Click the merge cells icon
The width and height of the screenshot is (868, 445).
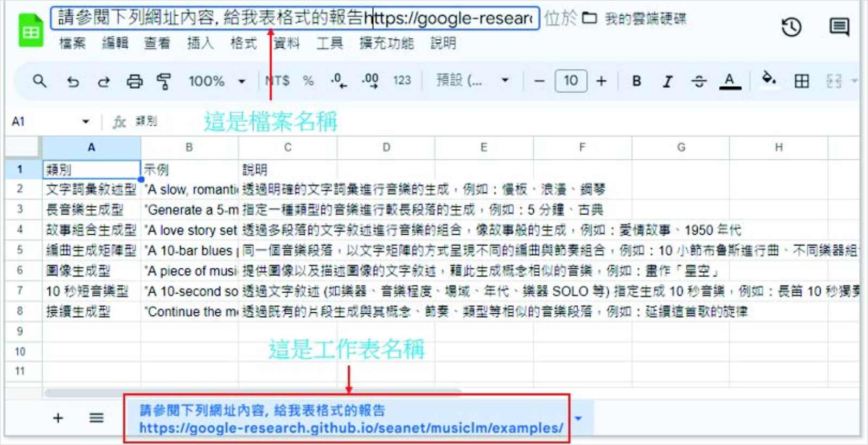tap(834, 81)
